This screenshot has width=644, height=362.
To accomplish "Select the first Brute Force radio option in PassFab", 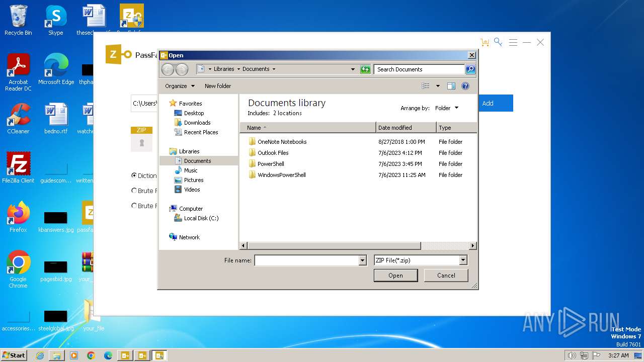I will point(134,191).
